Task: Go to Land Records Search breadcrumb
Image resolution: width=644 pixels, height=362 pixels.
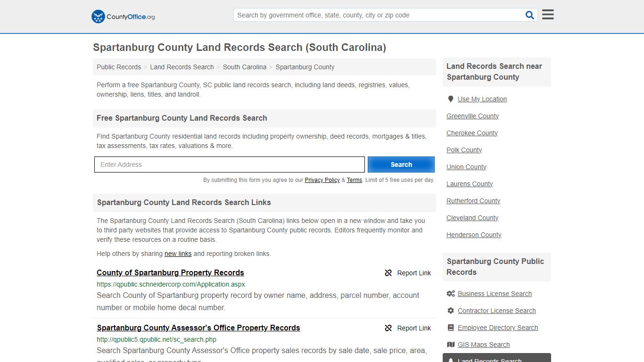Action: (x=182, y=67)
